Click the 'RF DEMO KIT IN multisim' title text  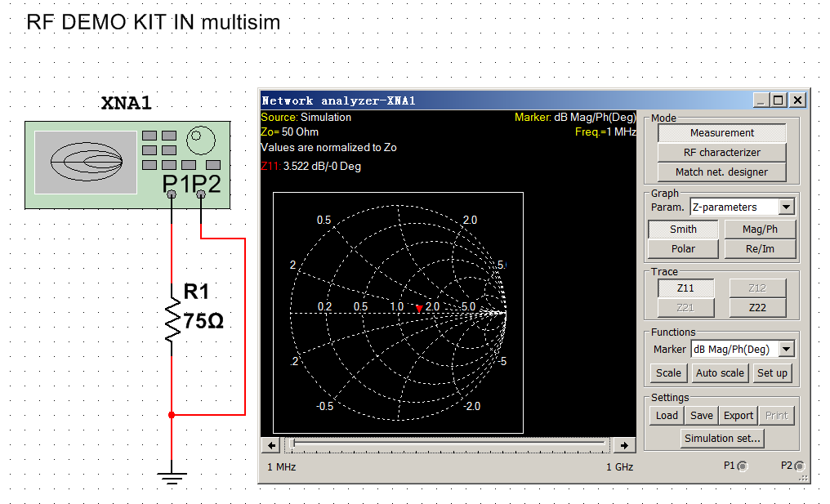click(154, 23)
